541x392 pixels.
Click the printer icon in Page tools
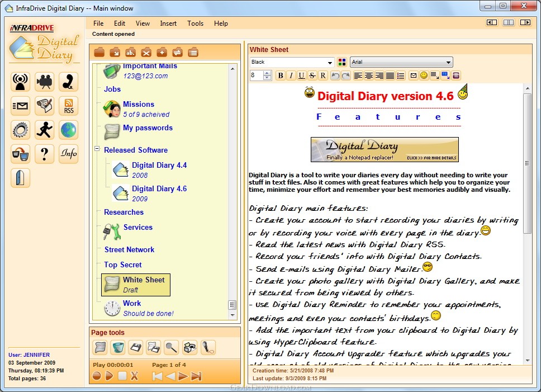[189, 347]
